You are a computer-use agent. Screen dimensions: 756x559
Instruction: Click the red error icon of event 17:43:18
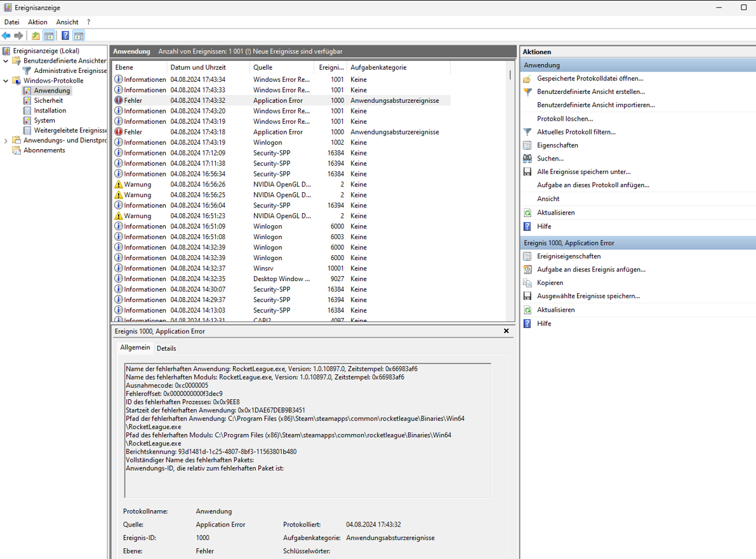tap(119, 131)
